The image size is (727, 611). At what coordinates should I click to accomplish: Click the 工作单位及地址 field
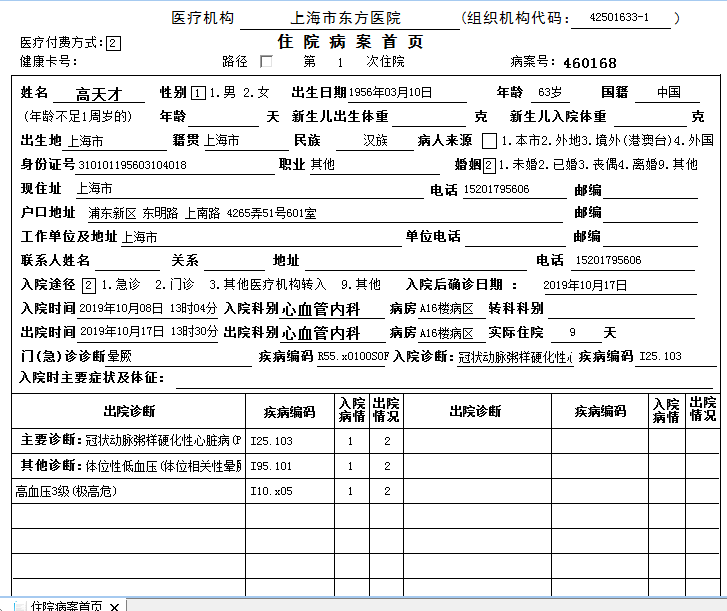pyautogui.click(x=261, y=238)
